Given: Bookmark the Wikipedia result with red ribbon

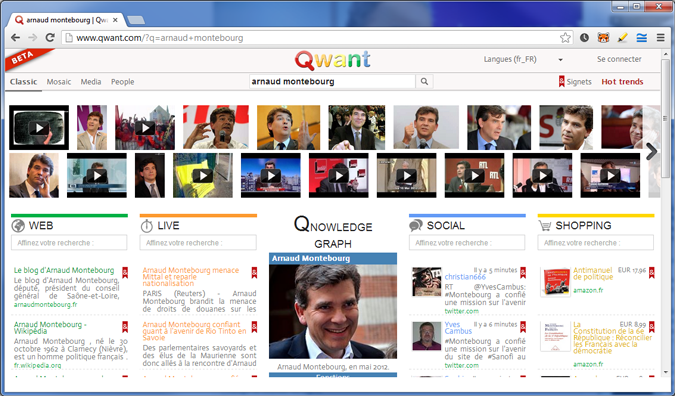Looking at the screenshot, I should [125, 326].
